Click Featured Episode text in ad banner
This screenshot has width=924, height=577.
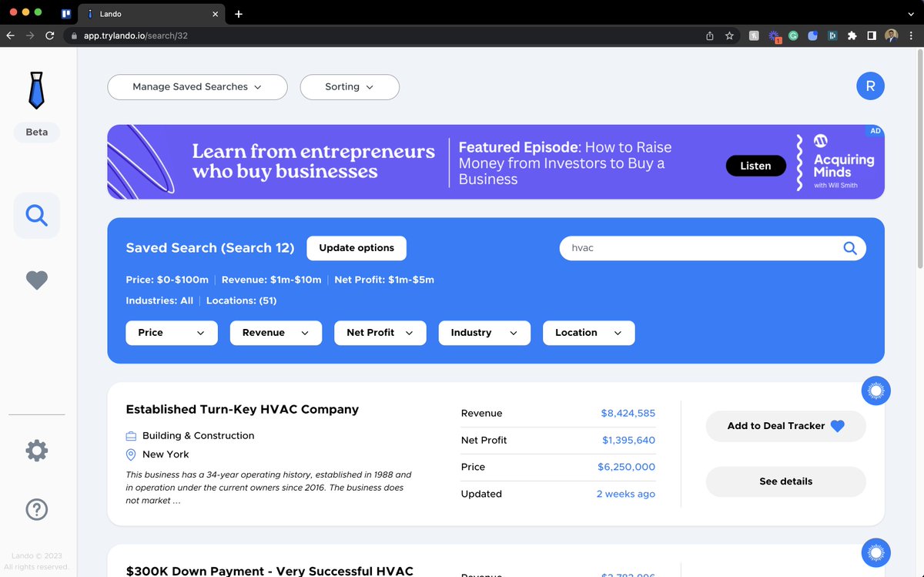point(565,163)
